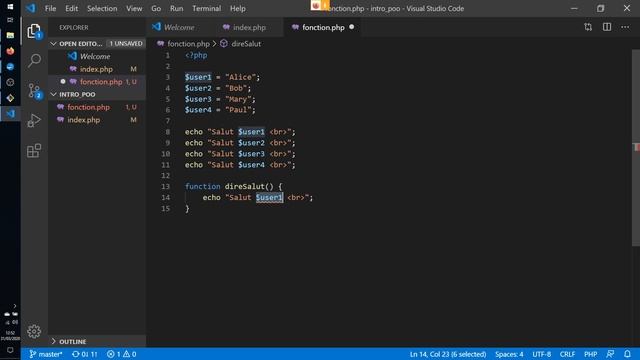The image size is (640, 360).
Task: Open the editor More Actions menu
Action: pos(625,27)
